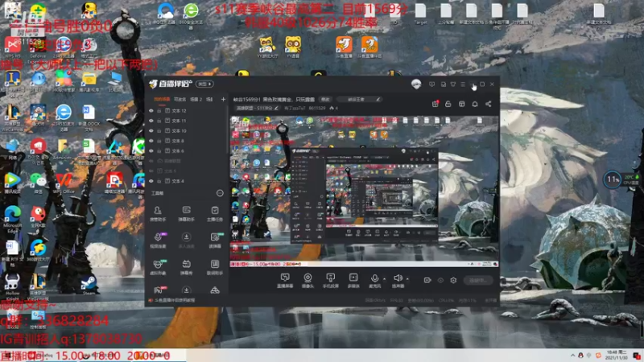Screen dimensions: 644x362
Task: Open the gift box icon with red dot
Action: (435, 104)
